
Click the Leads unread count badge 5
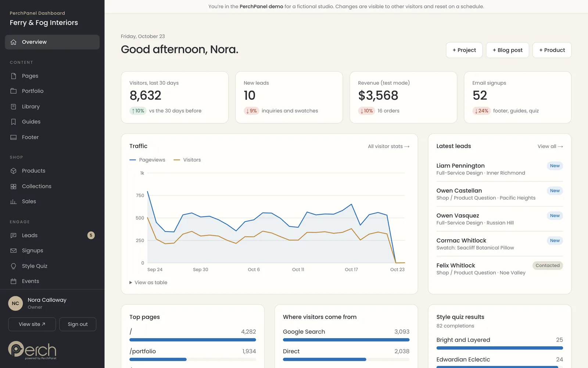point(91,235)
